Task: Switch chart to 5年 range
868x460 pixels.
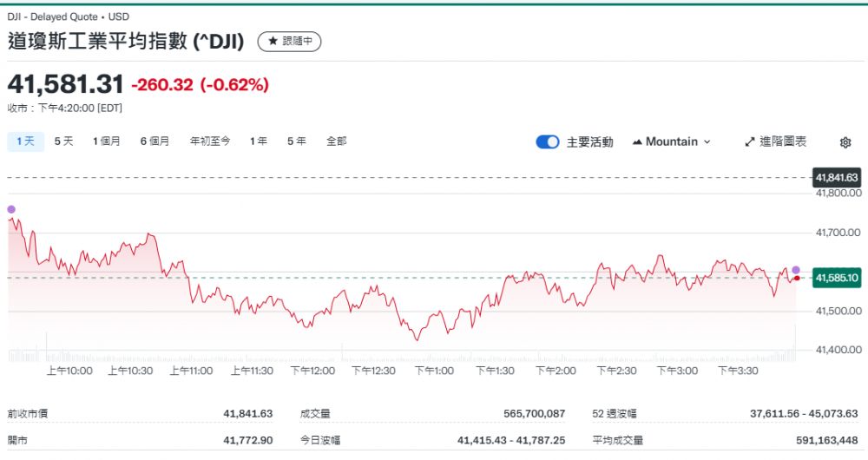Action: click(296, 141)
